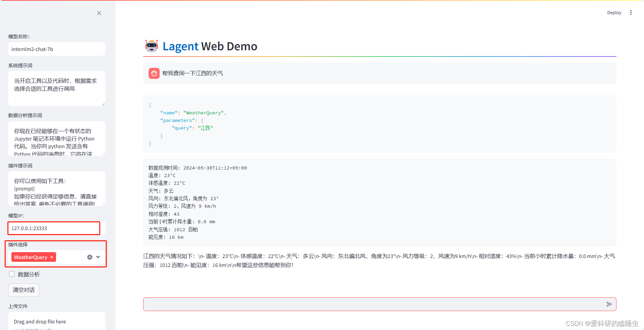Click the assistant summary starting 江西的天气情况如下
Image resolution: width=644 pixels, height=330 pixels.
pos(379,260)
